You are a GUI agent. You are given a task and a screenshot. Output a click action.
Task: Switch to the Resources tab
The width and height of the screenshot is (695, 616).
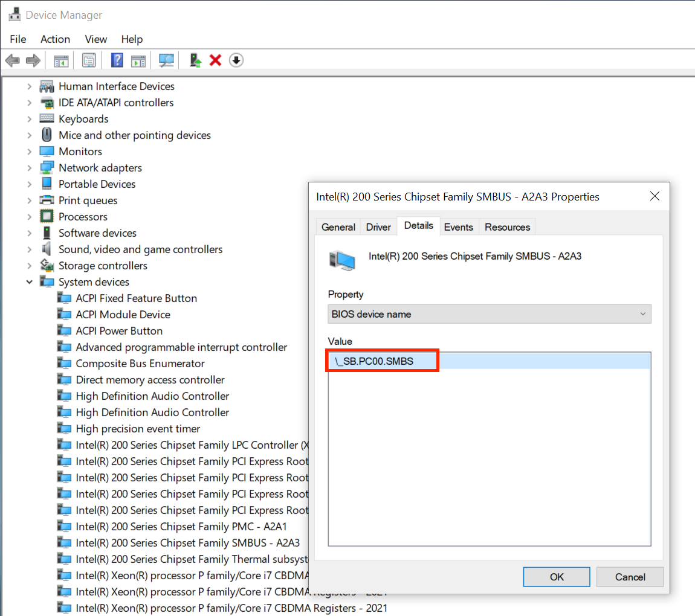(x=507, y=227)
